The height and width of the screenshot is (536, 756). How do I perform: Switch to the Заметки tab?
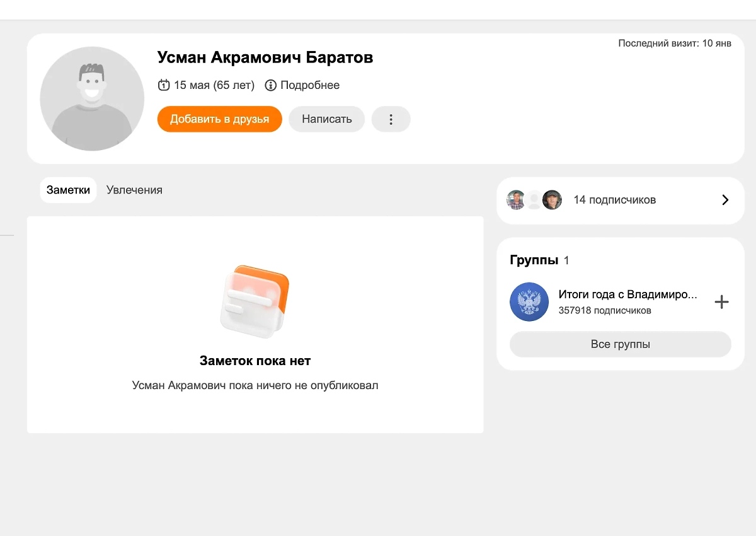(x=68, y=190)
